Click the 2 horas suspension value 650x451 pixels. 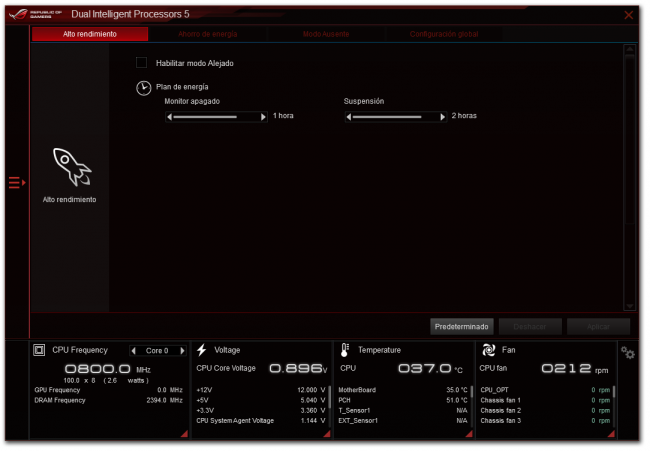tap(464, 116)
